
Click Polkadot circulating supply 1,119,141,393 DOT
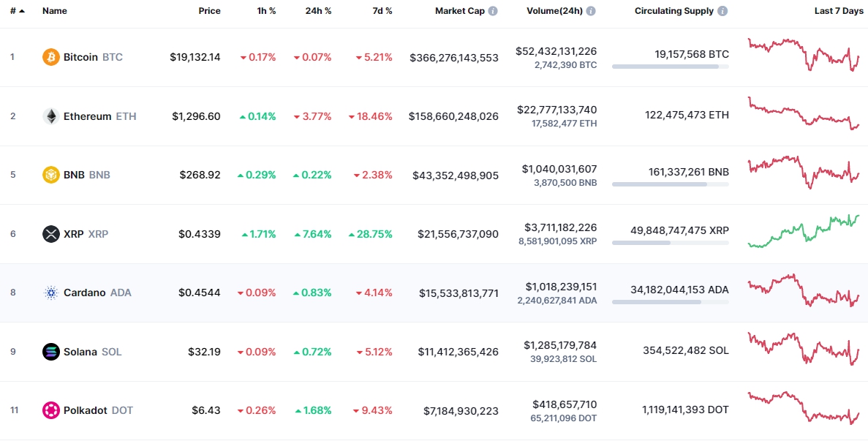pyautogui.click(x=686, y=410)
